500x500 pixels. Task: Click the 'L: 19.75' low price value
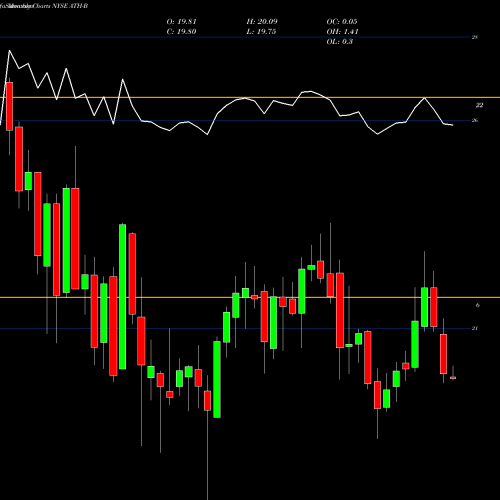pos(261,32)
